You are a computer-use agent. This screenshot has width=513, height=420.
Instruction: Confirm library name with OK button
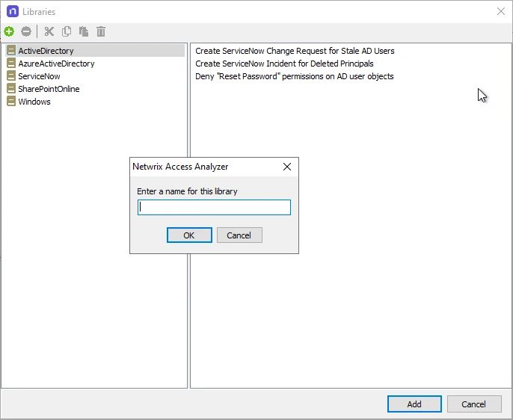tap(189, 235)
